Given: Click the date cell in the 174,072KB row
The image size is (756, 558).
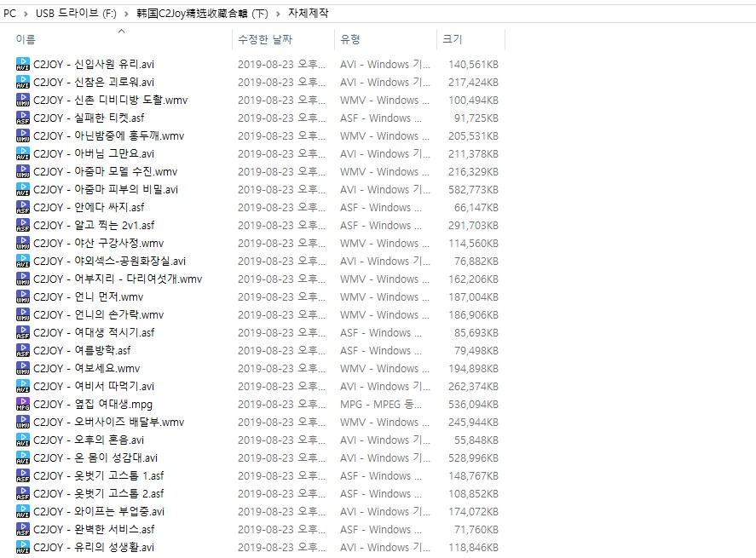Looking at the screenshot, I should pos(281,511).
